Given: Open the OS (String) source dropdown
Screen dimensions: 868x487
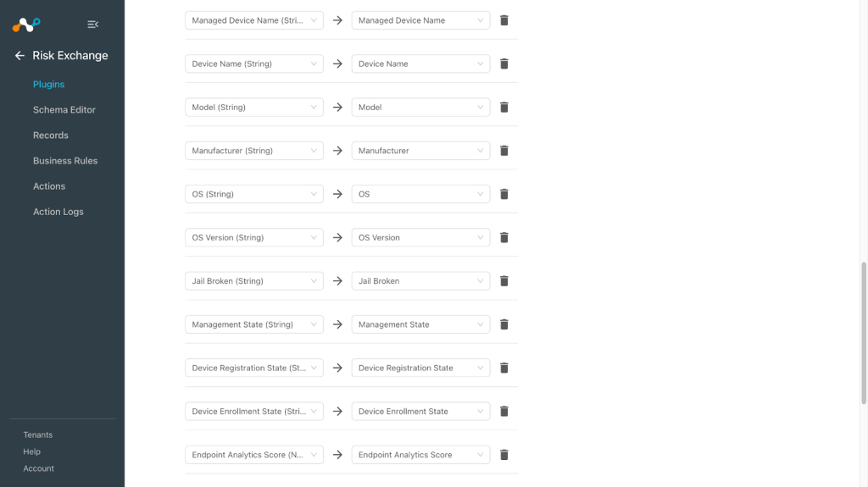Looking at the screenshot, I should [x=254, y=194].
